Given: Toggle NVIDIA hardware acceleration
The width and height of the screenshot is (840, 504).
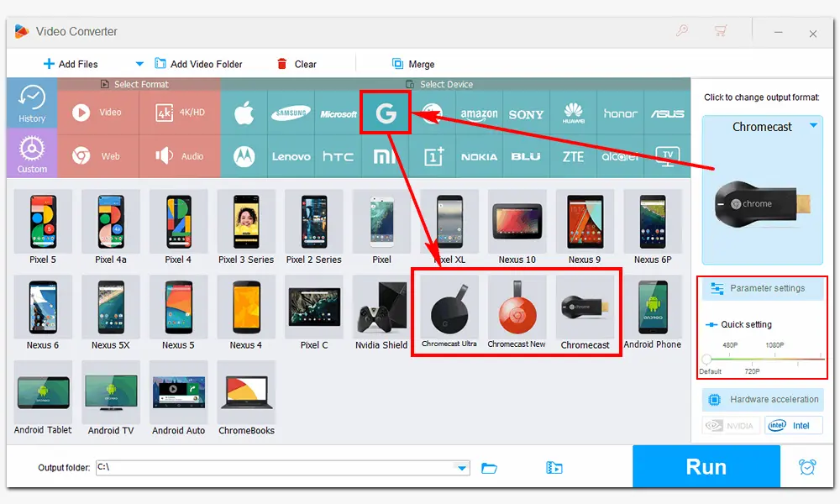Looking at the screenshot, I should tap(731, 425).
